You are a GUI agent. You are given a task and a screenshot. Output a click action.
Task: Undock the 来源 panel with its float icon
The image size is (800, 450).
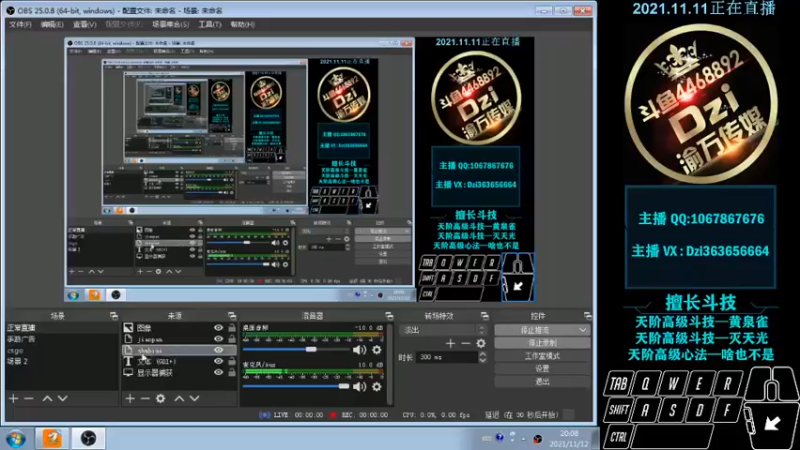[232, 316]
